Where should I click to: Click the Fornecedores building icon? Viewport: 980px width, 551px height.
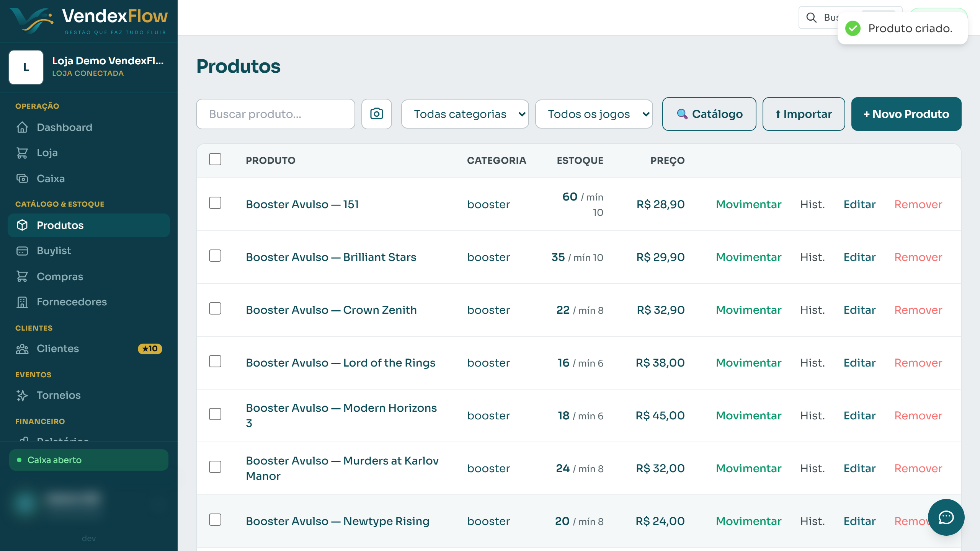click(x=22, y=302)
